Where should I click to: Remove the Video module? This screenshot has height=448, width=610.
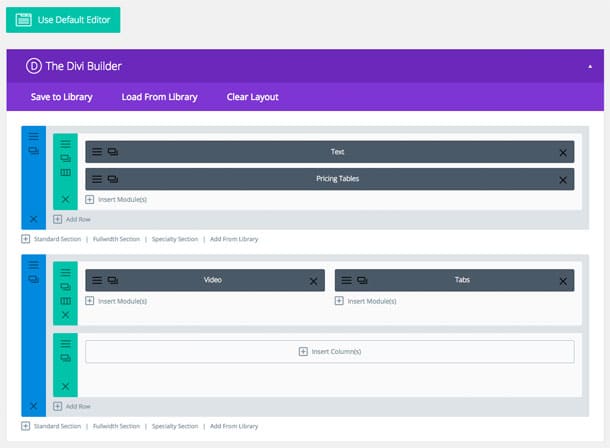coord(314,281)
